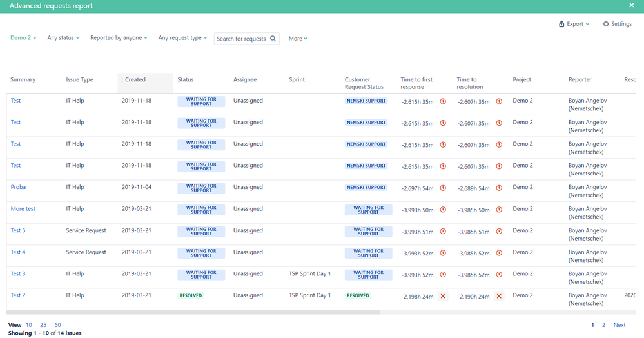Click the Time to resolution header
The height and width of the screenshot is (338, 644).
[x=470, y=83]
